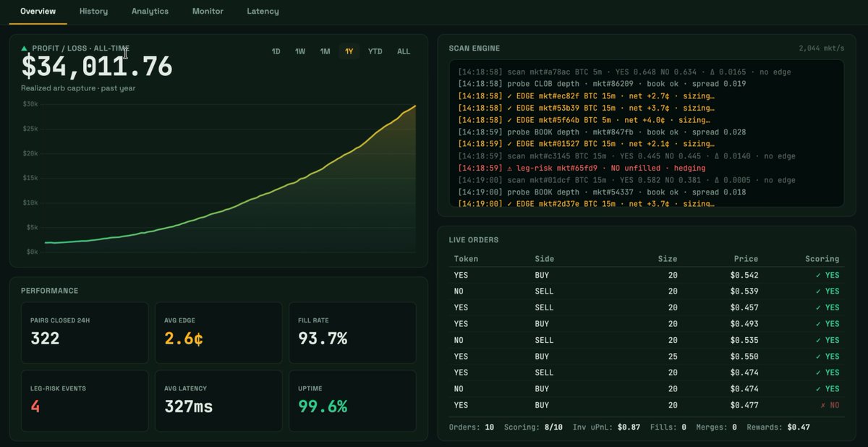Click the $30k axis label on the chart
The height and width of the screenshot is (447, 868).
click(30, 104)
